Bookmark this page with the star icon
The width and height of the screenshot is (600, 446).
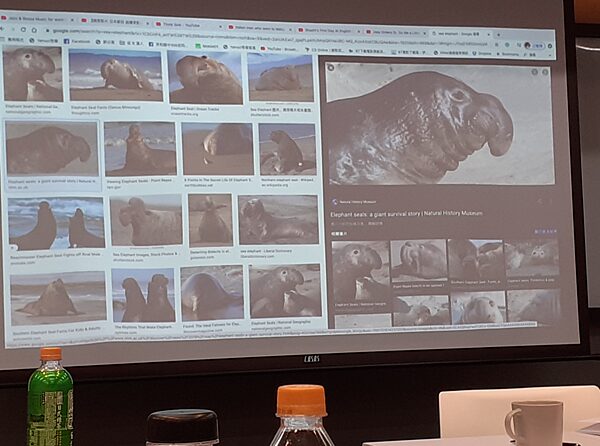point(505,43)
